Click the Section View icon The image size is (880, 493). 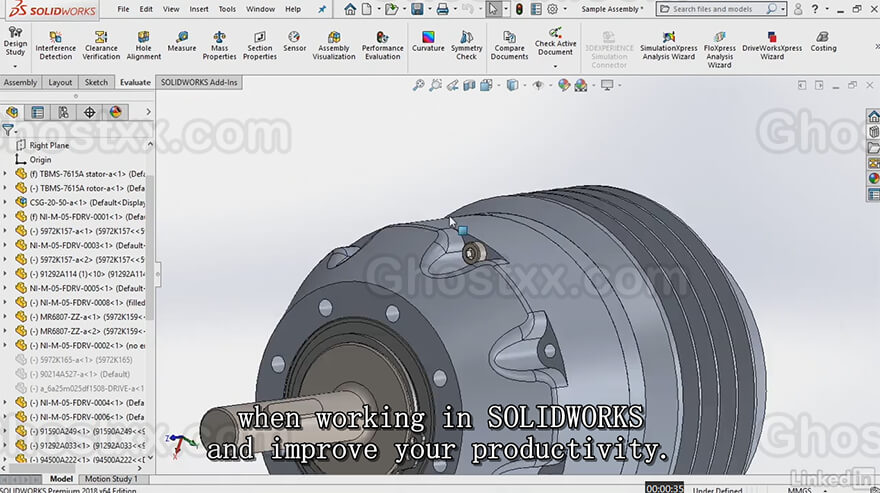tap(469, 85)
